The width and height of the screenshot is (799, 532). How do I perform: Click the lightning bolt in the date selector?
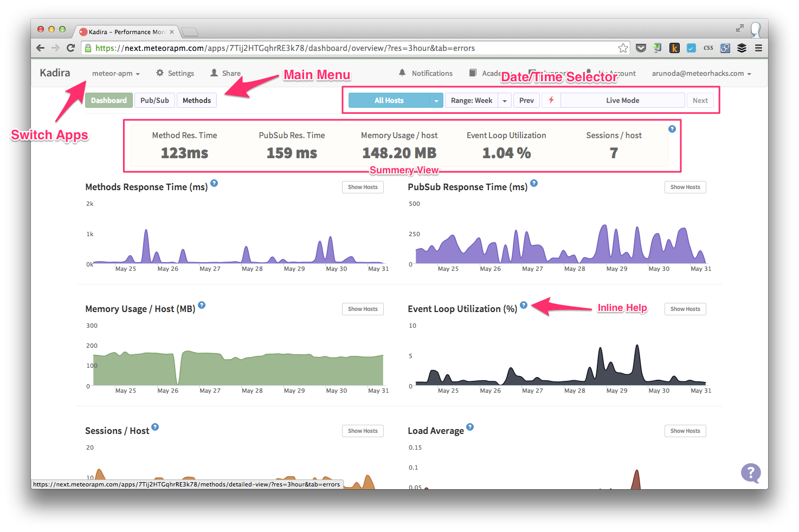[551, 100]
